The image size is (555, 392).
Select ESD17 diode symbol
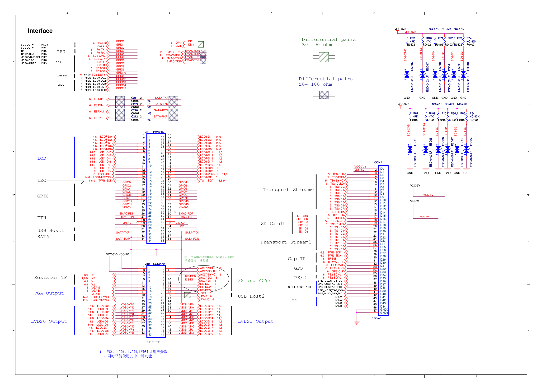[x=423, y=74]
